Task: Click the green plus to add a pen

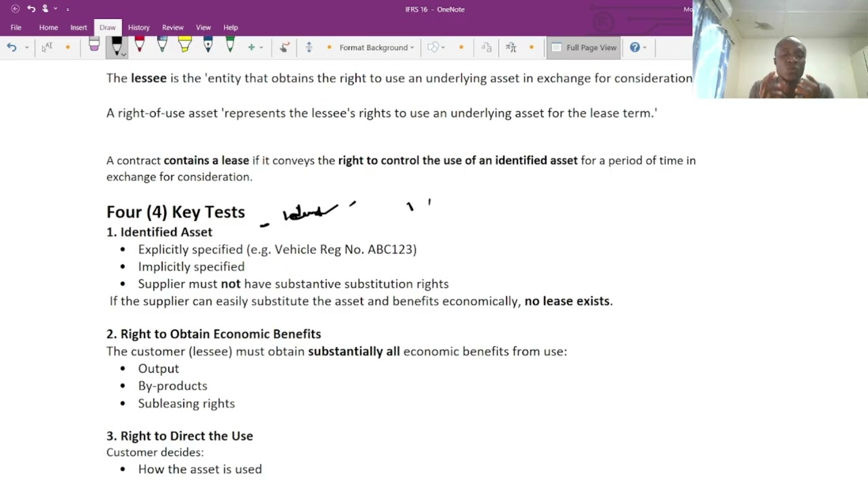Action: 251,47
